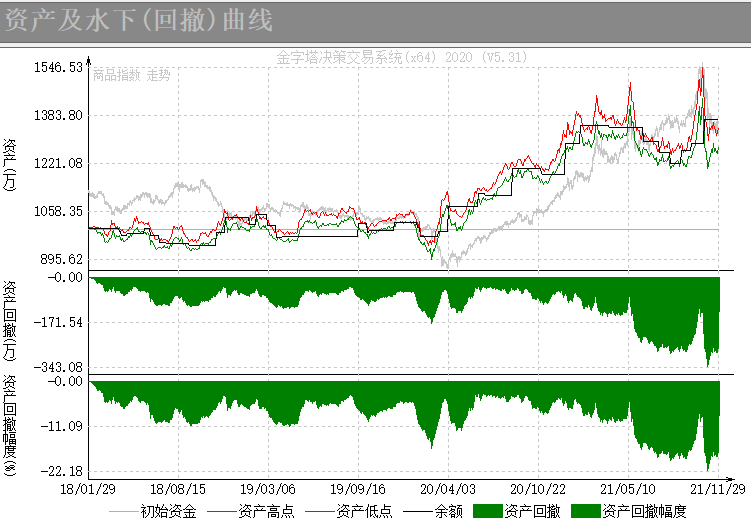
Task: Click the -22.18 drawdown percent value
Action: 62,471
